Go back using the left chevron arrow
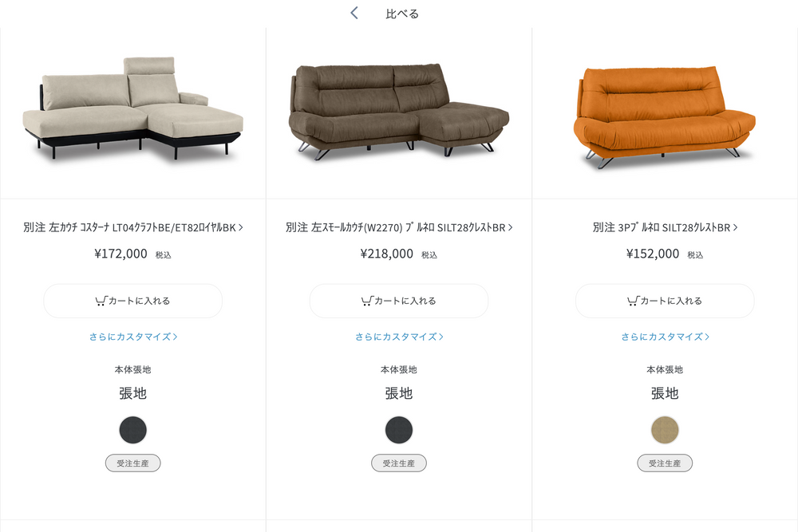This screenshot has height=532, width=798. (x=354, y=14)
